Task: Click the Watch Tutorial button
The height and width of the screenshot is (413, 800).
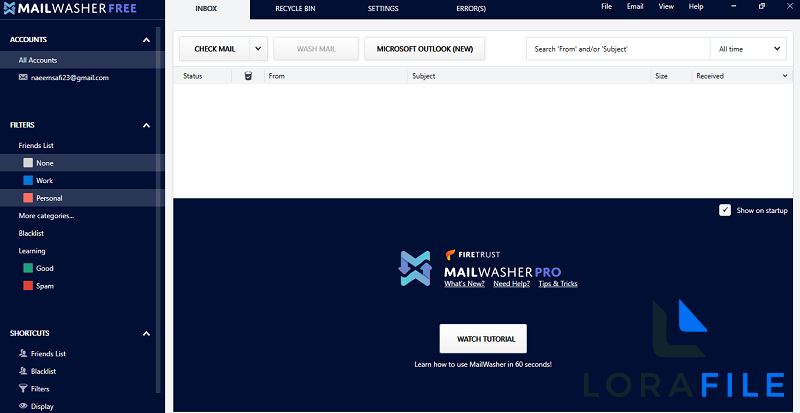Action: pos(483,338)
